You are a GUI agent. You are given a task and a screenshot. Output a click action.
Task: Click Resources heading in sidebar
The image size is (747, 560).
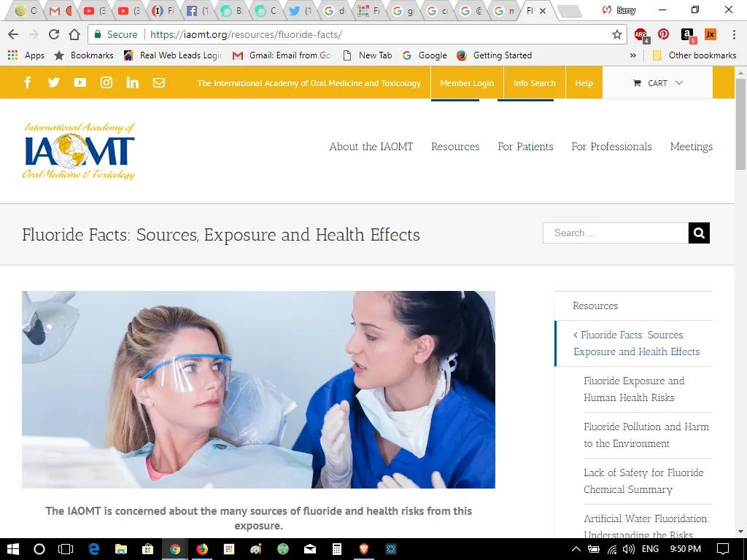click(x=595, y=306)
